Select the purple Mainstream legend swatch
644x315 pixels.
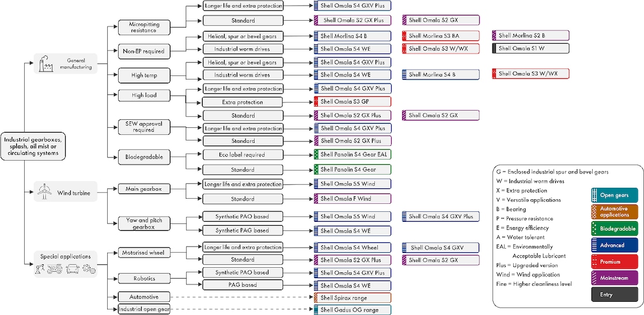(x=615, y=278)
